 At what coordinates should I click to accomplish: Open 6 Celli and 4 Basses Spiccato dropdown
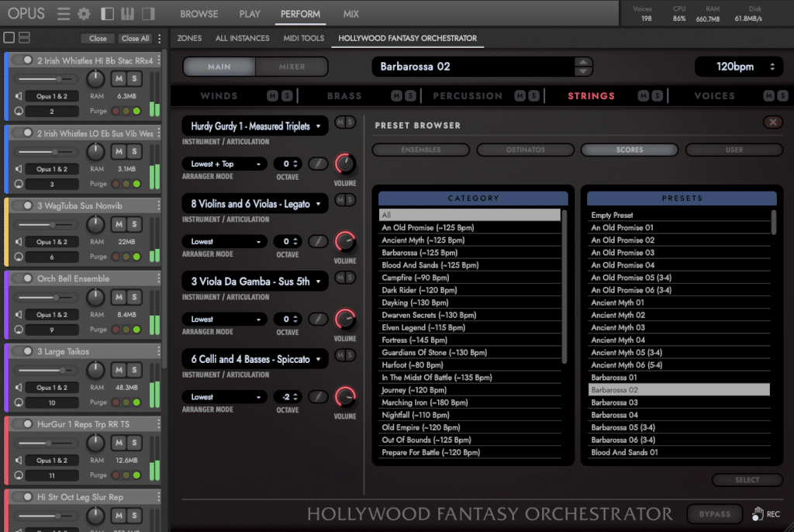click(255, 359)
